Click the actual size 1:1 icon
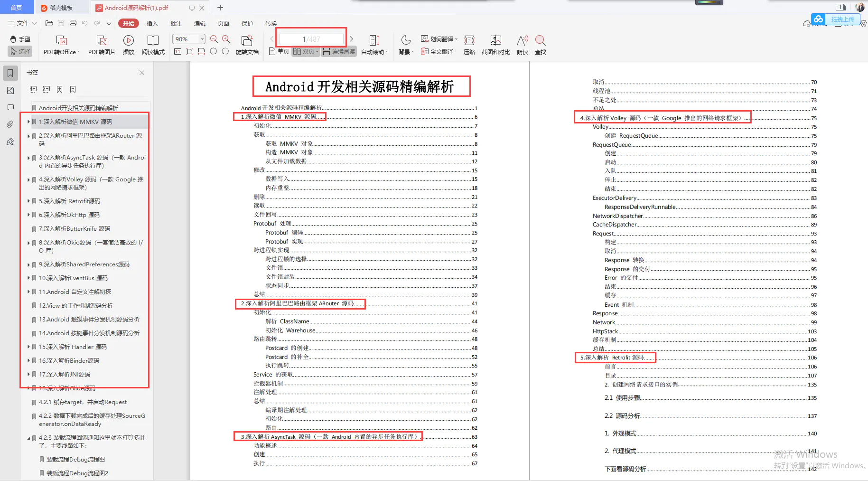The width and height of the screenshot is (868, 481). click(x=177, y=51)
